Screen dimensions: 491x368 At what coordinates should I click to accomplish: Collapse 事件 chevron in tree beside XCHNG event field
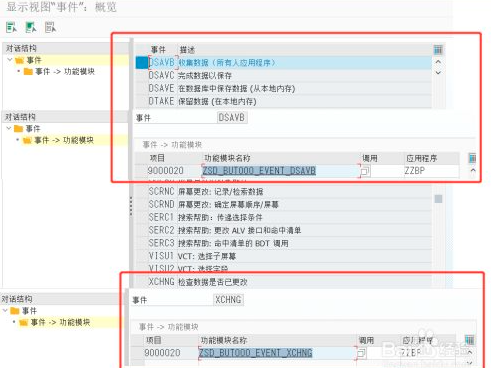5,311
